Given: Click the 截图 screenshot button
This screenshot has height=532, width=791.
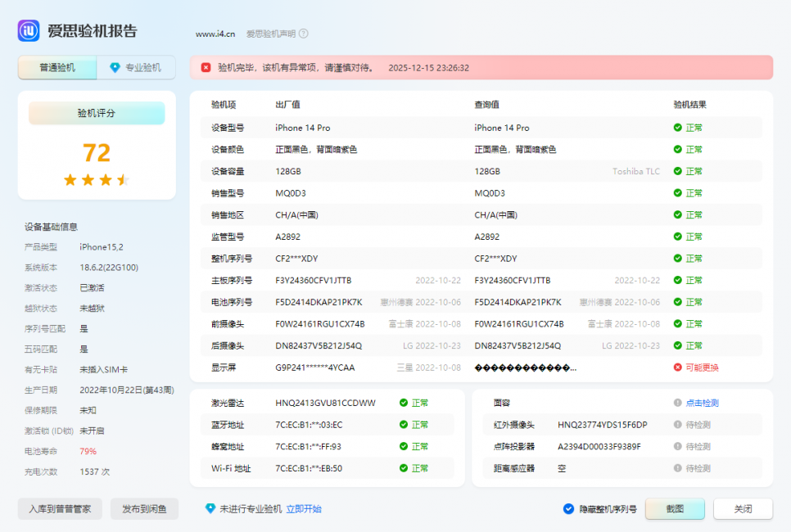Looking at the screenshot, I should click(x=674, y=509).
